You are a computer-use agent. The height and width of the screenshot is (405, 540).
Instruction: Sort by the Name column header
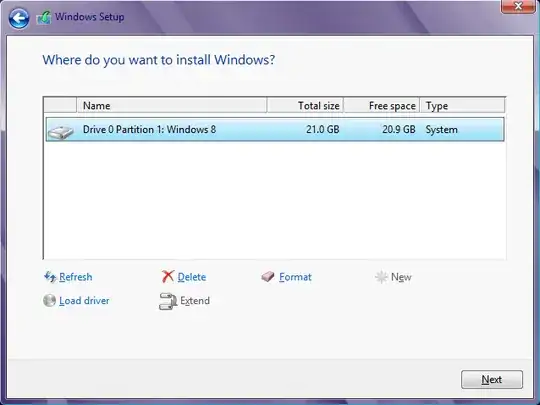[172, 105]
